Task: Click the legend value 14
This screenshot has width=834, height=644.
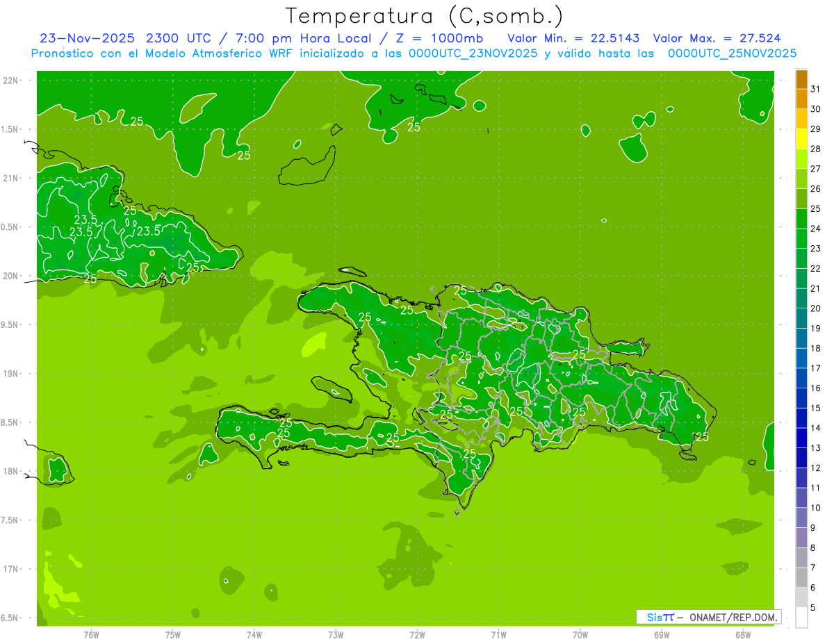Action: click(816, 428)
